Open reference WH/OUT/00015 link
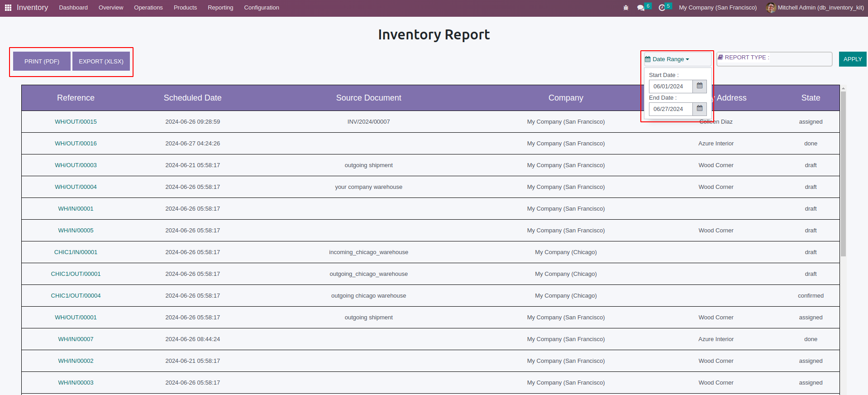 76,122
